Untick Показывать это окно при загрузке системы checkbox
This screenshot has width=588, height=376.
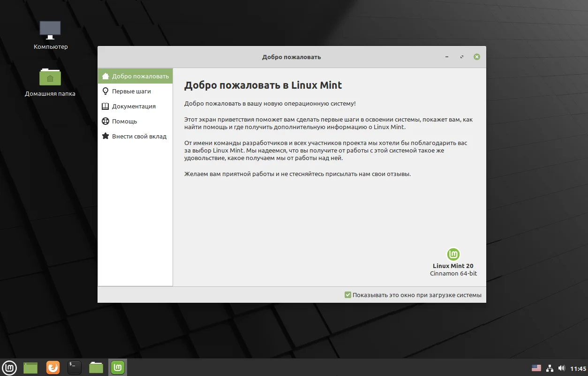click(x=348, y=295)
